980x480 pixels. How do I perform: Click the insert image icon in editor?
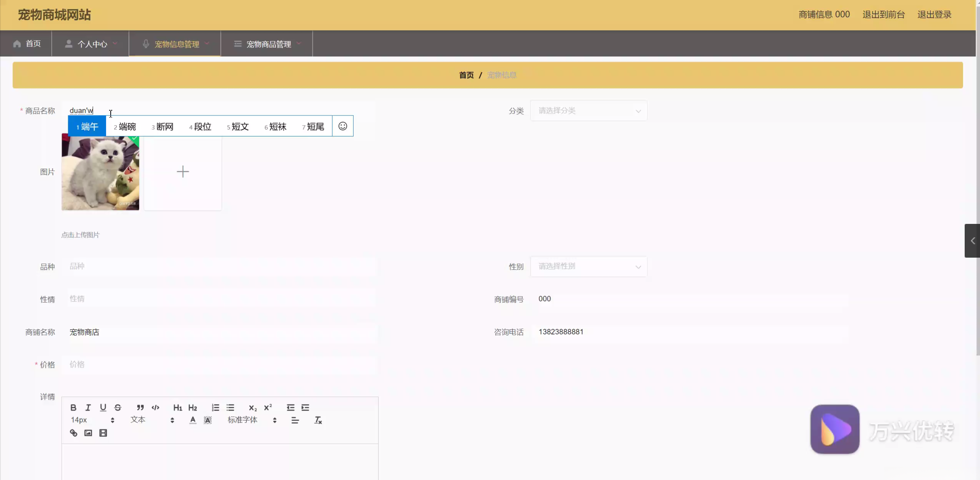click(x=88, y=433)
